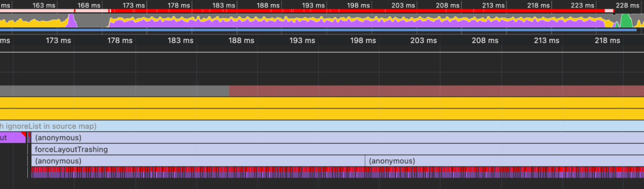The height and width of the screenshot is (189, 644).
Task: Click the red warning triangle on the Layout block
Action: (24, 134)
